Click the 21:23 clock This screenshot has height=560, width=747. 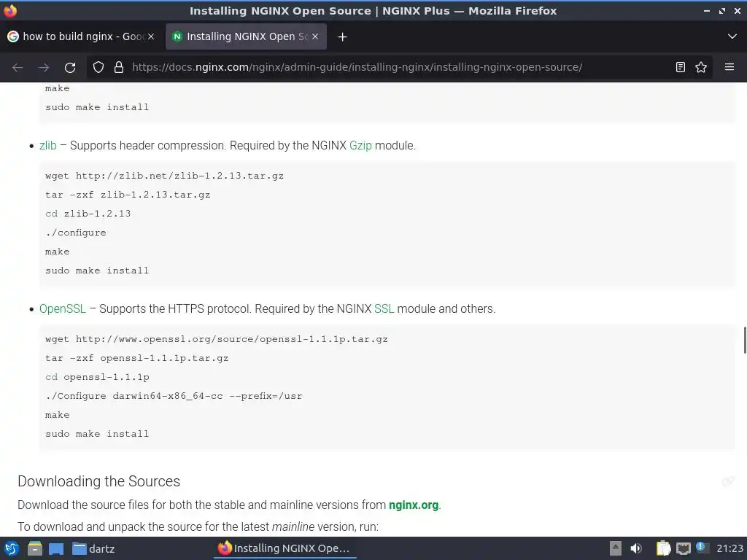[x=729, y=548]
